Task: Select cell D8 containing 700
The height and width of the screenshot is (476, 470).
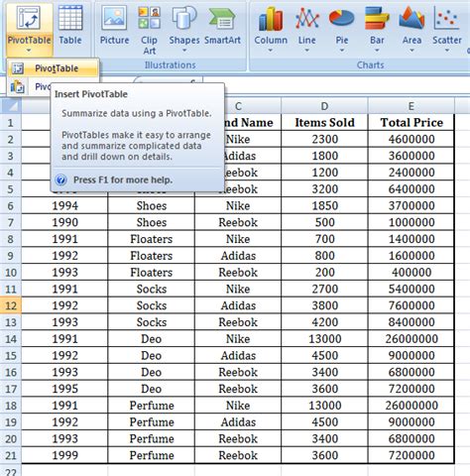Action: pos(324,239)
